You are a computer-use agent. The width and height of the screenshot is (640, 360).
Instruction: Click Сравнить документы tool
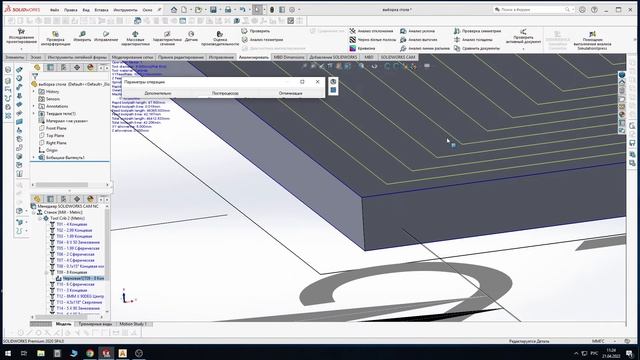pos(476,48)
